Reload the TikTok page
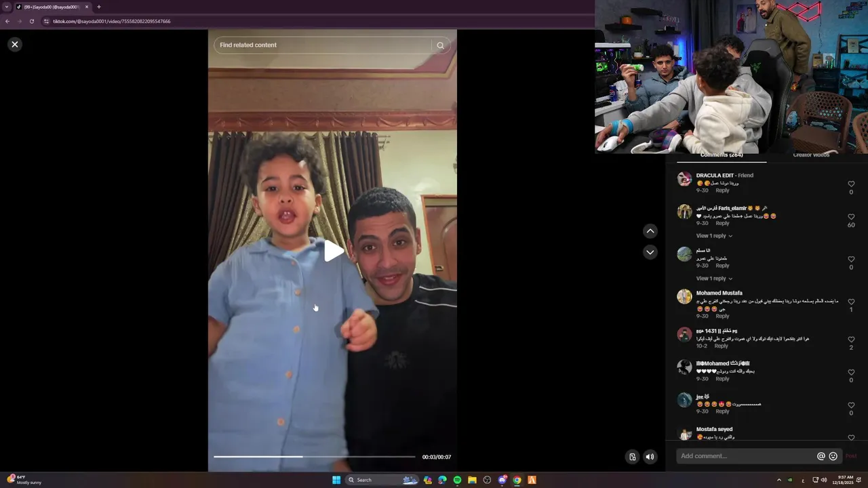868x488 pixels. (x=32, y=21)
